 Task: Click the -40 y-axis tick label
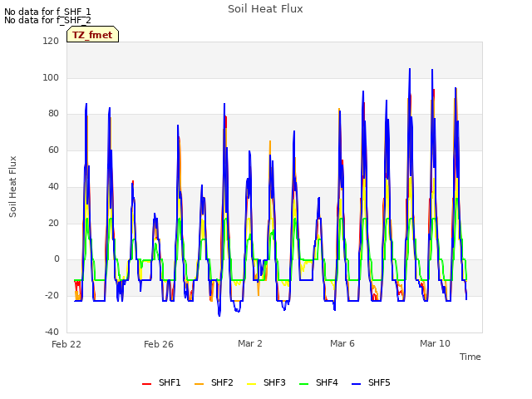tap(52, 332)
